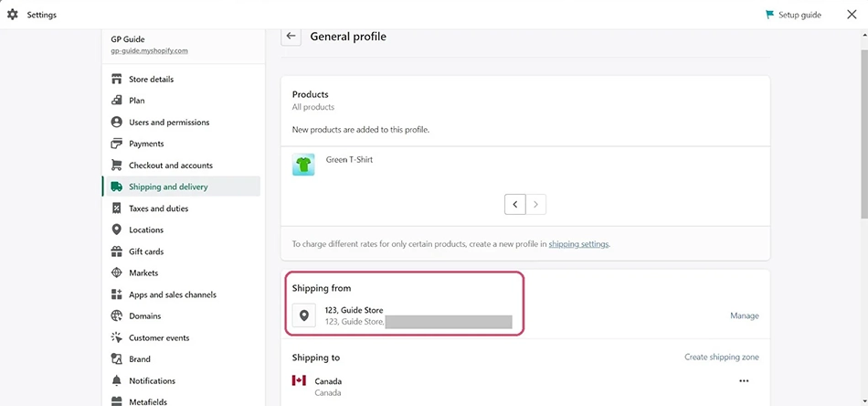Click the back arrow beside General profile
Viewport: 868px width, 406px height.
(x=291, y=37)
